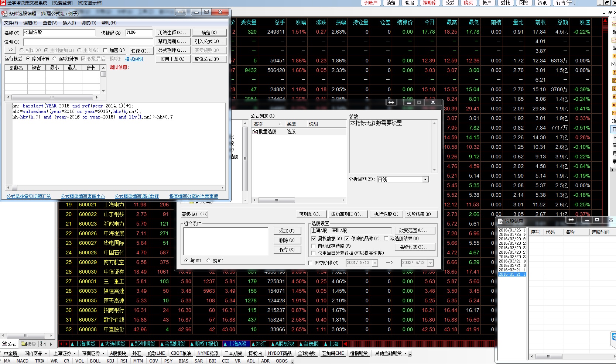Viewport: 616px width, 364px height.
Task: Click the formula editor window's title icon
Action: click(x=4, y=13)
